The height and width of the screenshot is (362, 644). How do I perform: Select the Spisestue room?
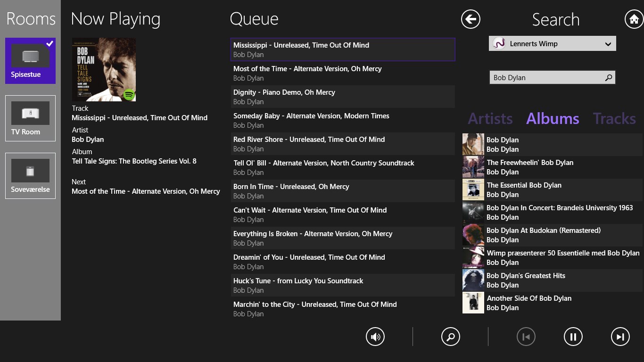click(x=30, y=61)
